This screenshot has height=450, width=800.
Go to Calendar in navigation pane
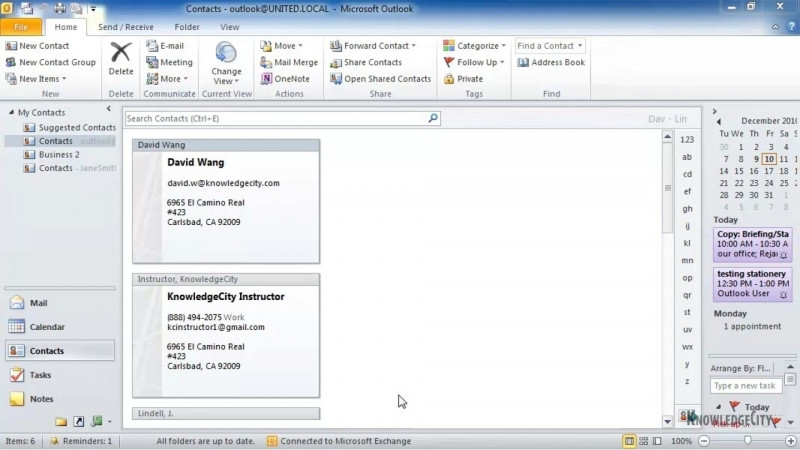[x=60, y=327]
